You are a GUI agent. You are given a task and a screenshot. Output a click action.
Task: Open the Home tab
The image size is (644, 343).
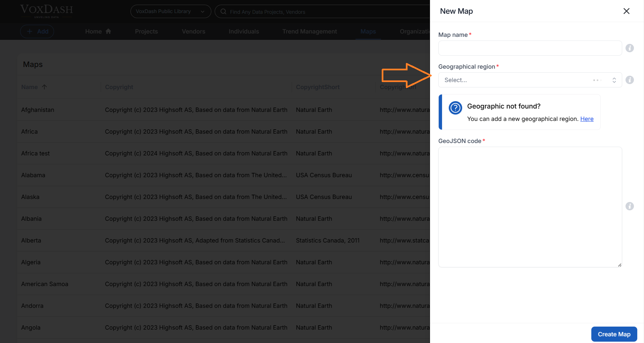coord(98,31)
